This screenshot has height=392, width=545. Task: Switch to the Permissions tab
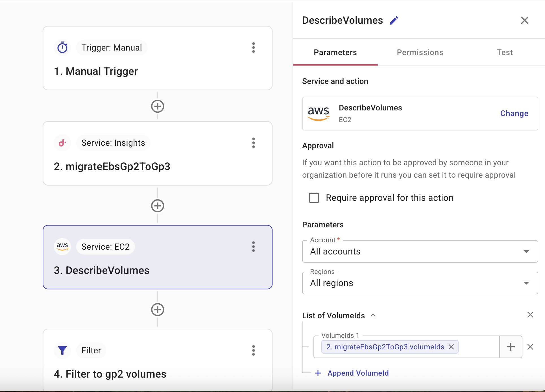(x=420, y=53)
